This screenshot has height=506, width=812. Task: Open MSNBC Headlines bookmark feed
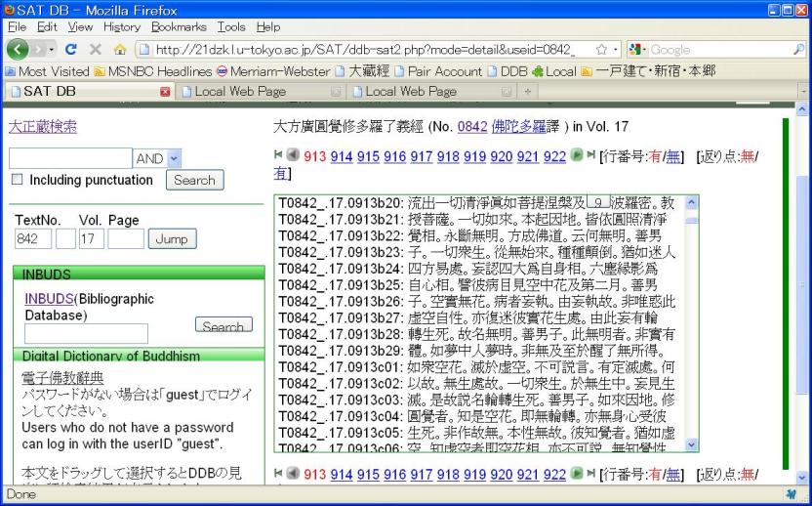click(153, 71)
